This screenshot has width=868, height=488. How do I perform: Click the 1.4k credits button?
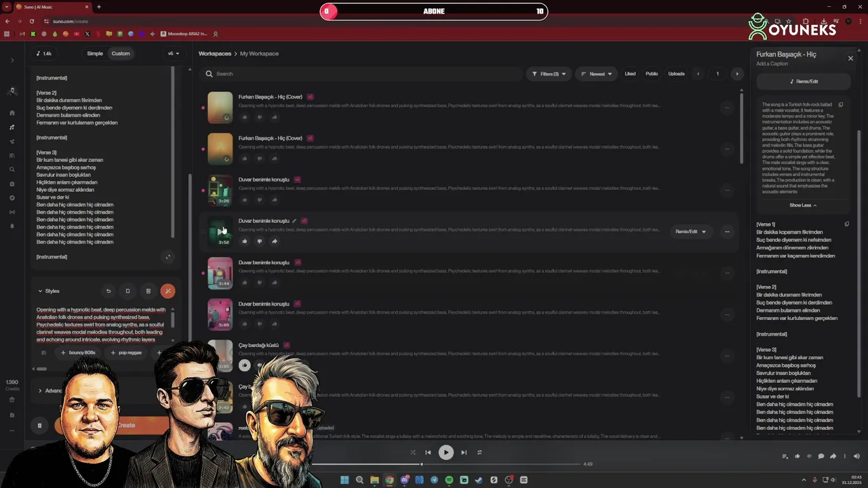pyautogui.click(x=43, y=54)
